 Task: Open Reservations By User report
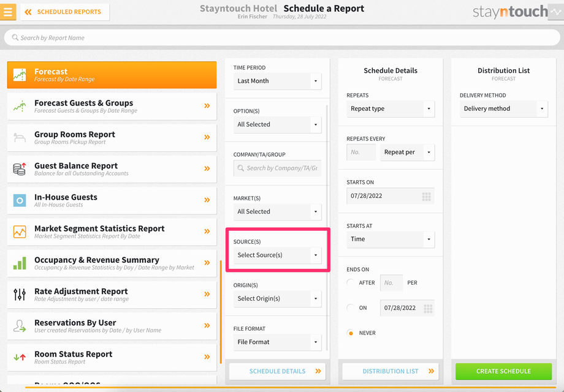tap(112, 326)
